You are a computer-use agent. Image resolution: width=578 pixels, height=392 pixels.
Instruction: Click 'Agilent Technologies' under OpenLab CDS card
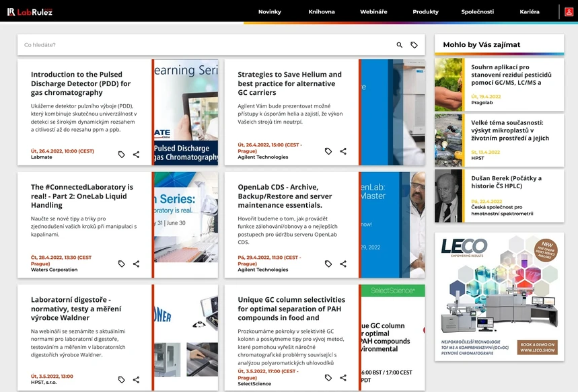[263, 270]
